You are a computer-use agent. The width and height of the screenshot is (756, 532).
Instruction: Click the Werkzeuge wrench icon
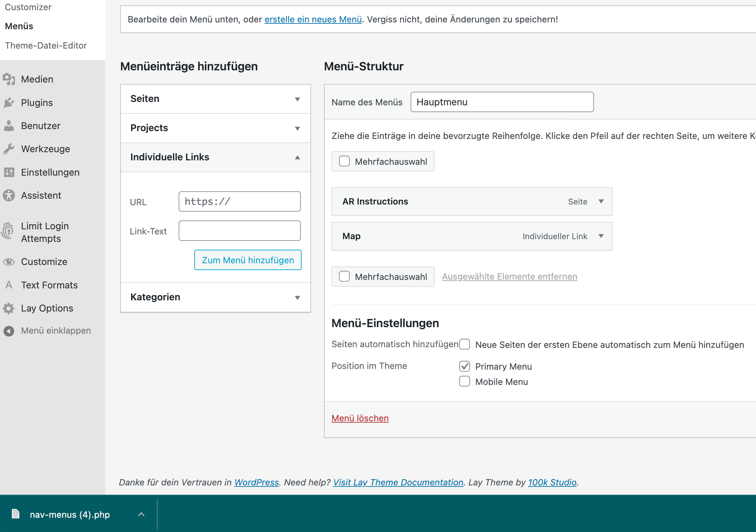coord(9,149)
